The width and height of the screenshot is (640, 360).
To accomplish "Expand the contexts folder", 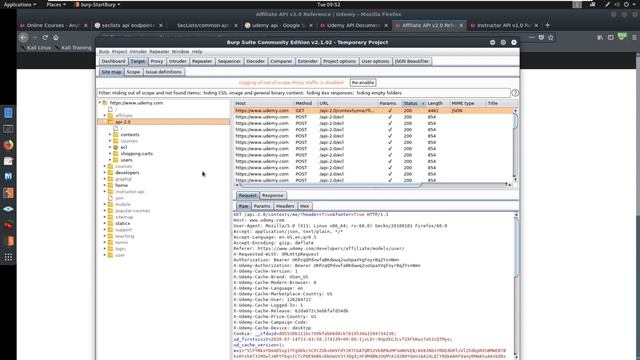I will coord(110,135).
